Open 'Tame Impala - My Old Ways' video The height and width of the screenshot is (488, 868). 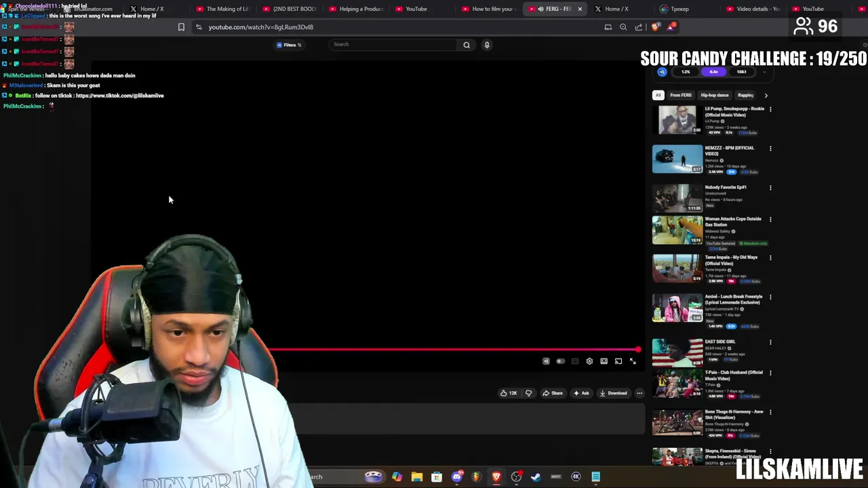[731, 260]
